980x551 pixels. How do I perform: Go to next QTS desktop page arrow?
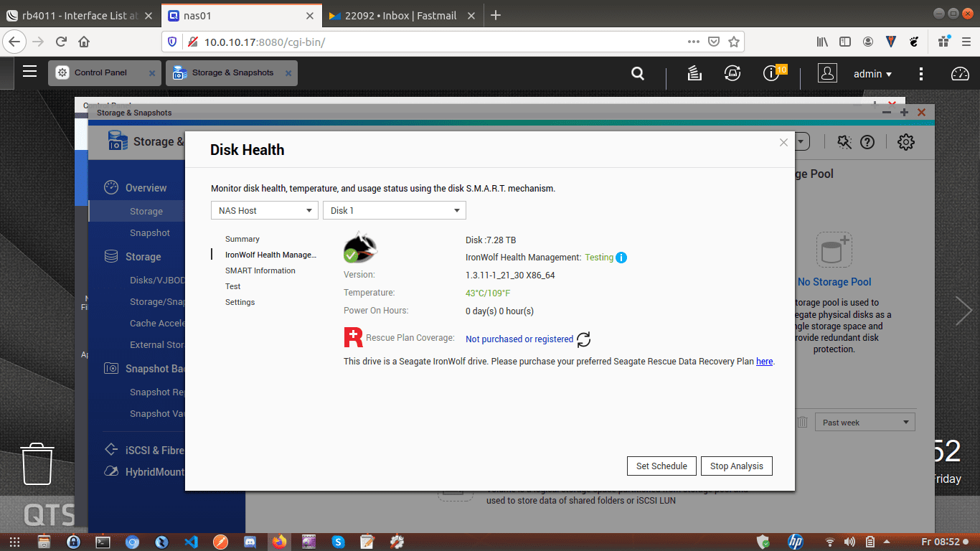963,310
